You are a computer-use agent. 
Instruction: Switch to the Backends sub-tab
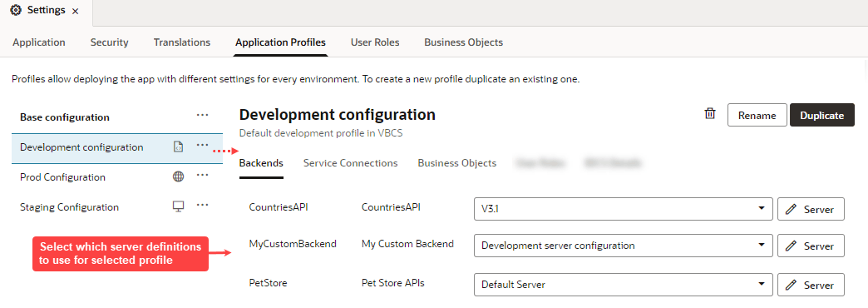point(261,163)
